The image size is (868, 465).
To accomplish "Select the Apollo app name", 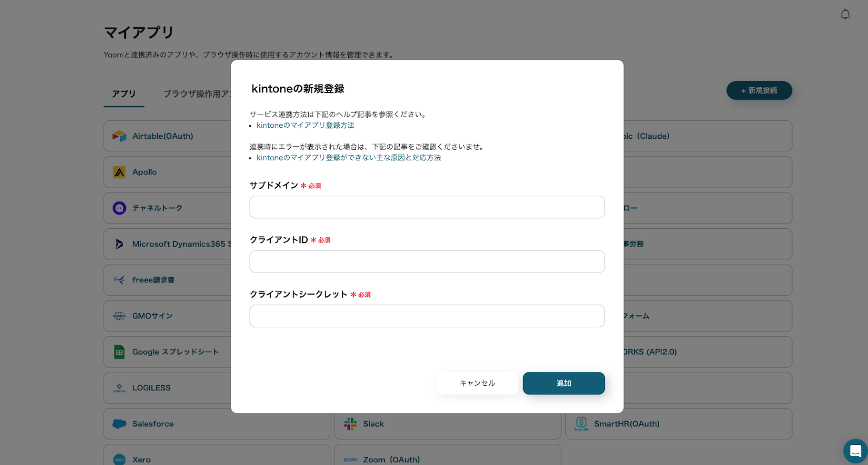I will pos(144,172).
